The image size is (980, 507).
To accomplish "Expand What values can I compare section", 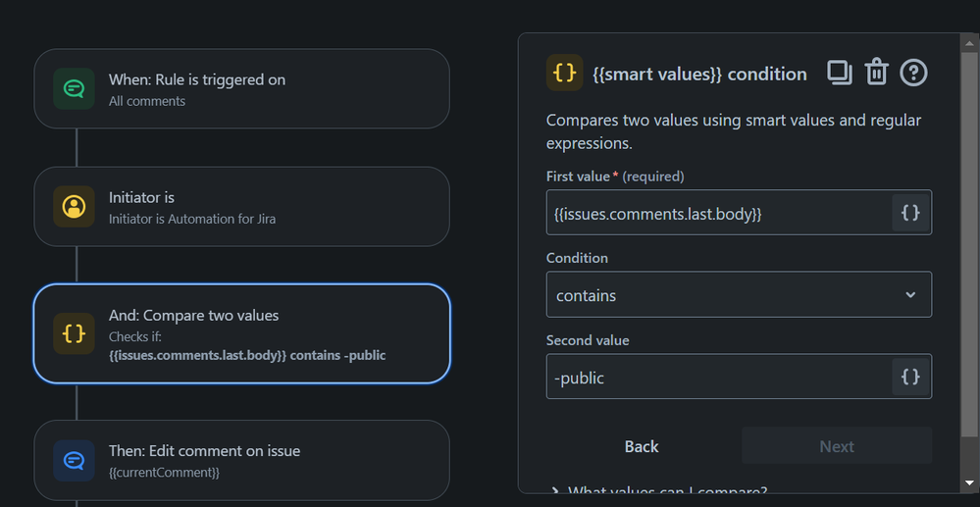I will point(657,490).
